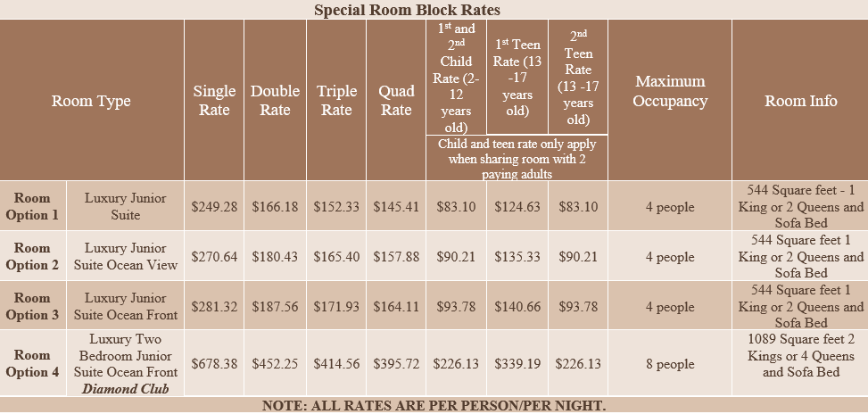Screen dimensions: 868x414
Task: Select the $339.19 first teen rate cell
Action: 517,364
